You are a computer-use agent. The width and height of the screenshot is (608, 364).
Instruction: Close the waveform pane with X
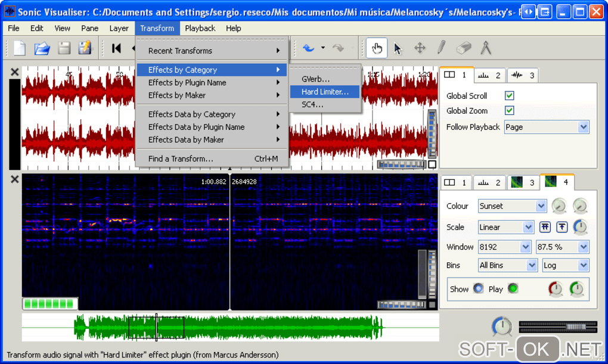(x=15, y=72)
